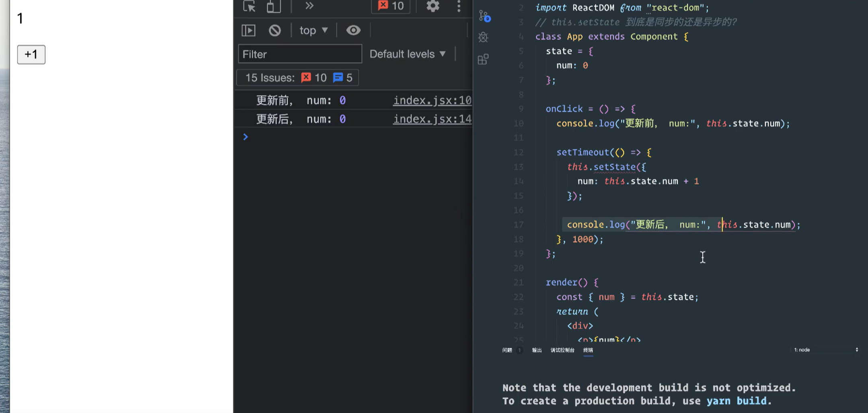Open the index.jsx:14 source link
This screenshot has width=868, height=413.
click(432, 119)
